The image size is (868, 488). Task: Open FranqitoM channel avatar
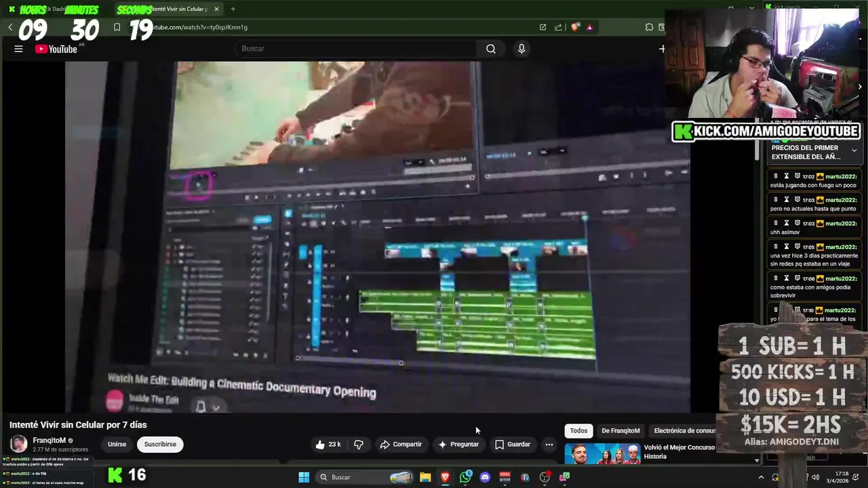click(18, 444)
